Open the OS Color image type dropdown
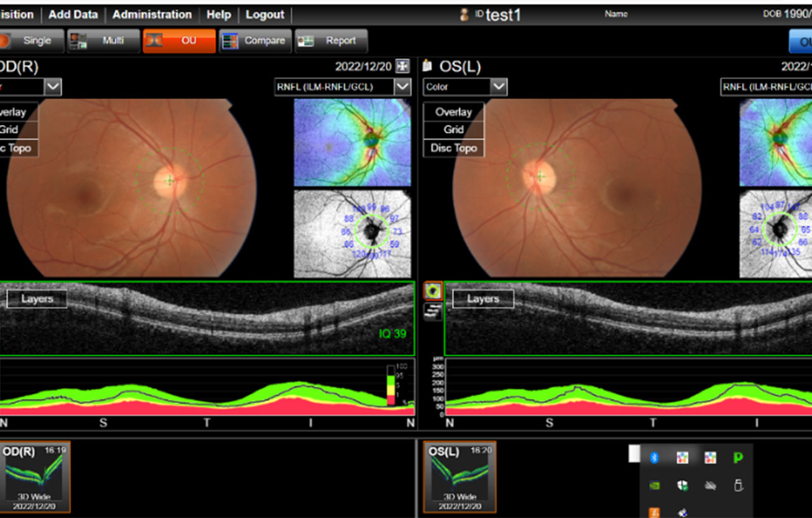The width and height of the screenshot is (812, 518). (499, 87)
